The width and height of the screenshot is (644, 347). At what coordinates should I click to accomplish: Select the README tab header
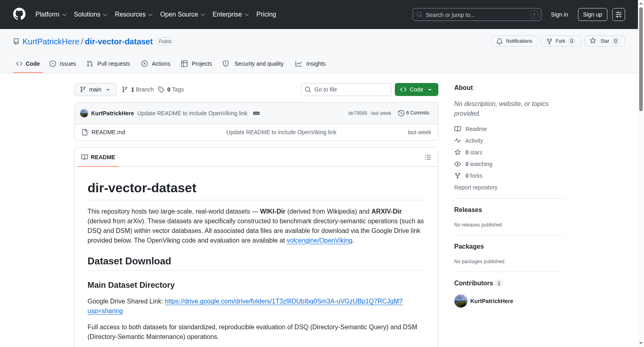point(98,157)
